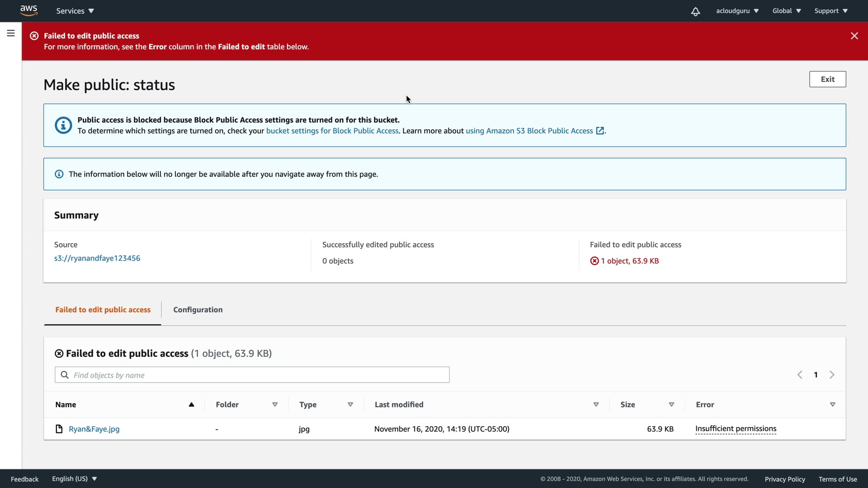
Task: Click the AWS logo home icon
Action: pos(29,10)
